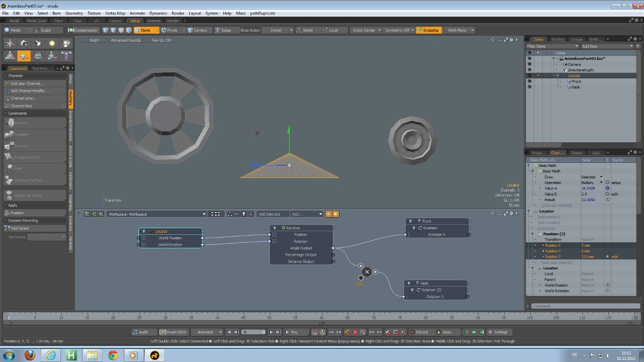Open the Action Center dropdown
The image size is (644, 362).
tap(366, 30)
